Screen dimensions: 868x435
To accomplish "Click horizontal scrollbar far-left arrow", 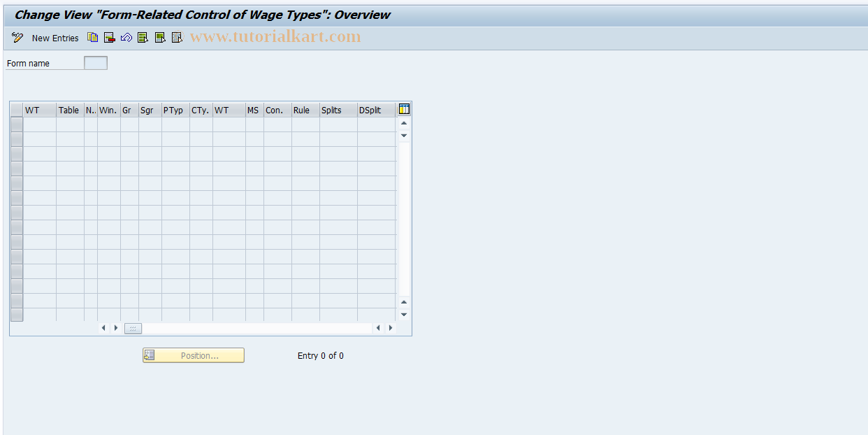I will coord(103,328).
